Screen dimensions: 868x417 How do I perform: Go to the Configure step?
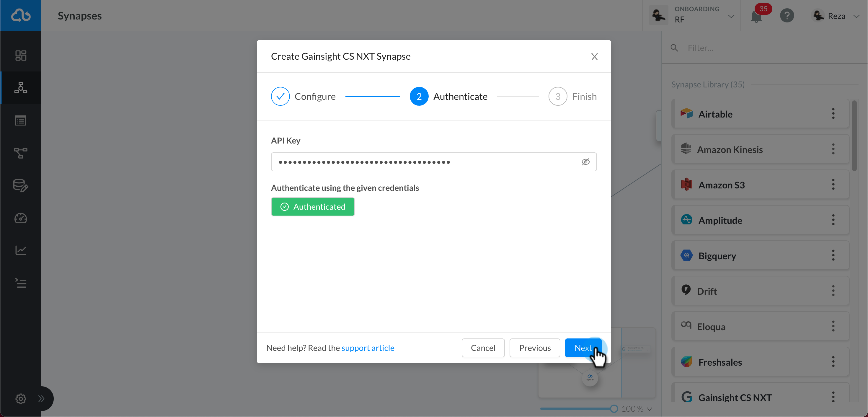click(303, 96)
